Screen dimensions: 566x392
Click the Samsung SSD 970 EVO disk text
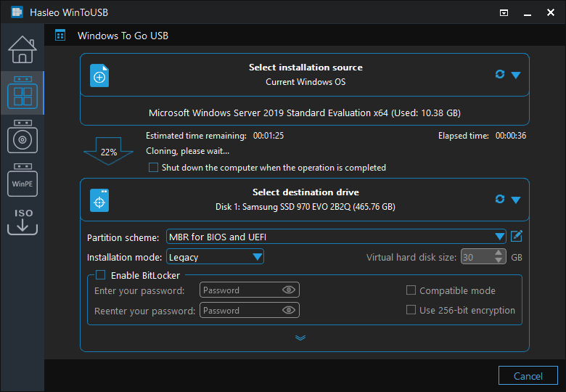305,207
